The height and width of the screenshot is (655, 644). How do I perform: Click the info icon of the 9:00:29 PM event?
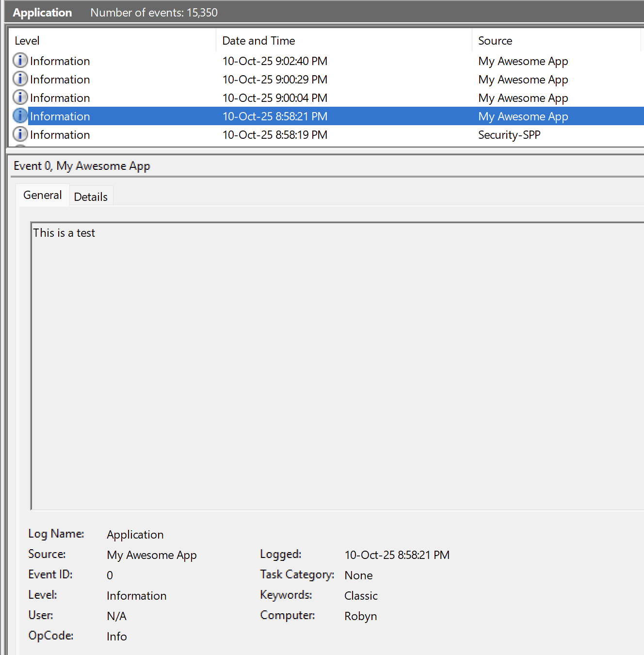pos(20,79)
